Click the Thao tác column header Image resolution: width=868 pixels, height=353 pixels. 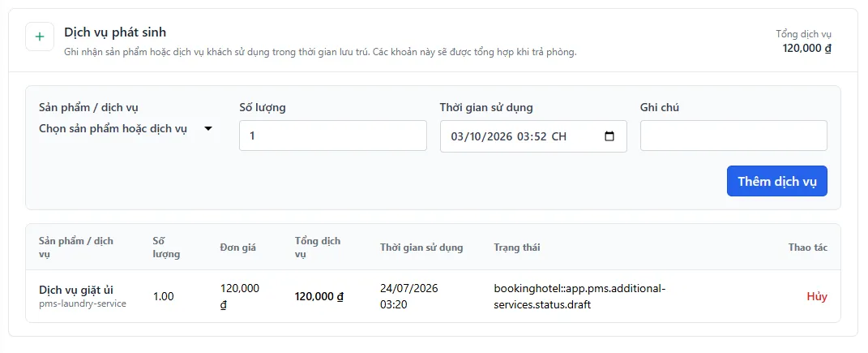point(808,248)
